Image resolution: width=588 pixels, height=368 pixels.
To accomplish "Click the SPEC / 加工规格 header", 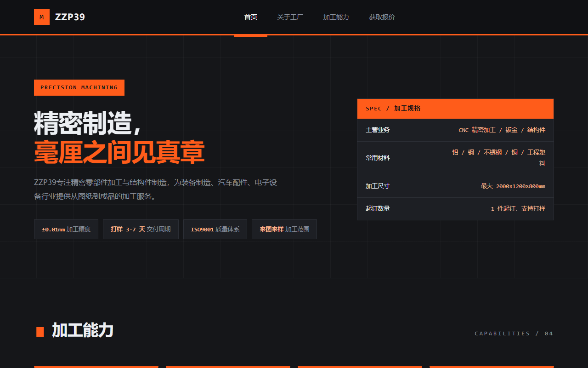I will 455,109.
